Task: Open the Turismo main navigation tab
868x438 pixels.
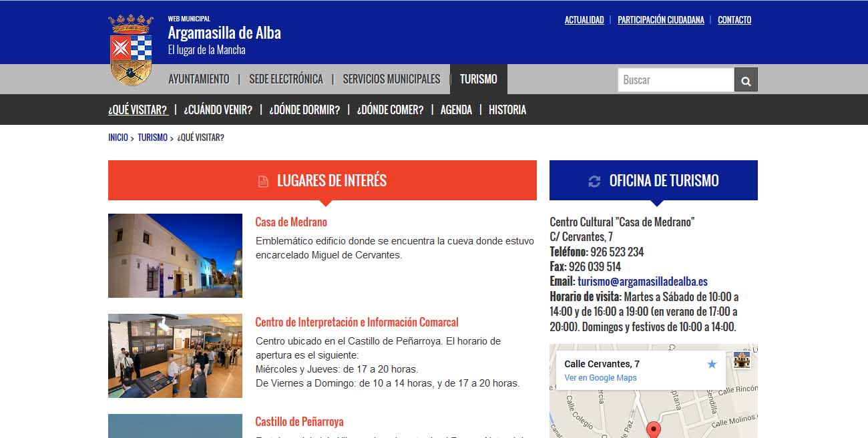Action: tap(478, 79)
